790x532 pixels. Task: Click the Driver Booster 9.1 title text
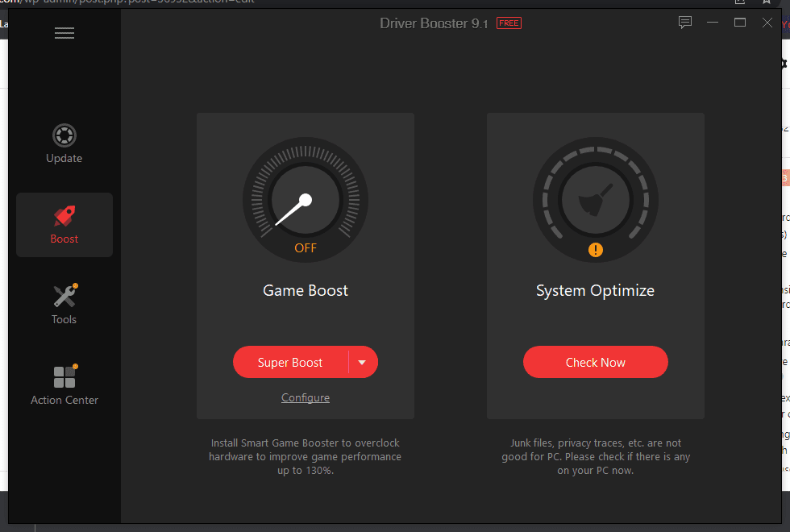(x=434, y=23)
